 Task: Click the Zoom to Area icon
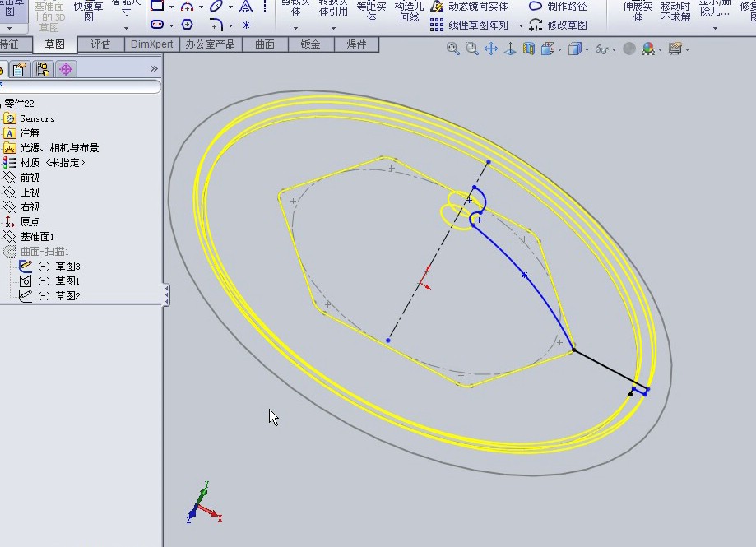point(471,49)
